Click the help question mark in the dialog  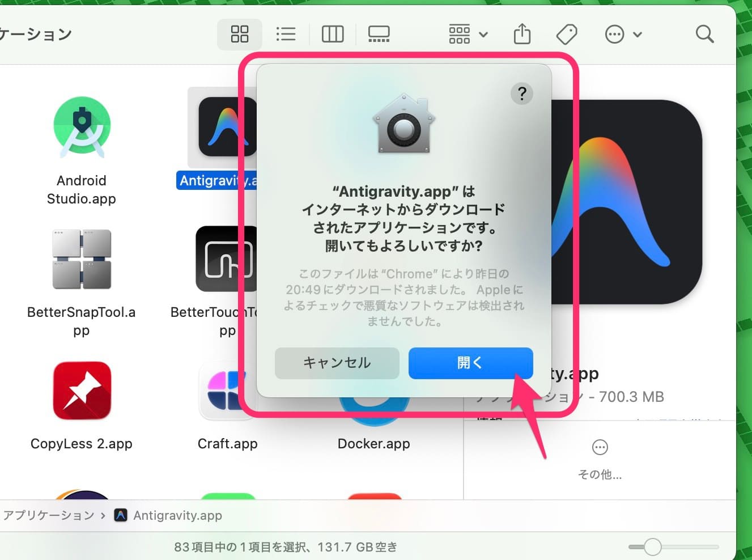tap(521, 94)
